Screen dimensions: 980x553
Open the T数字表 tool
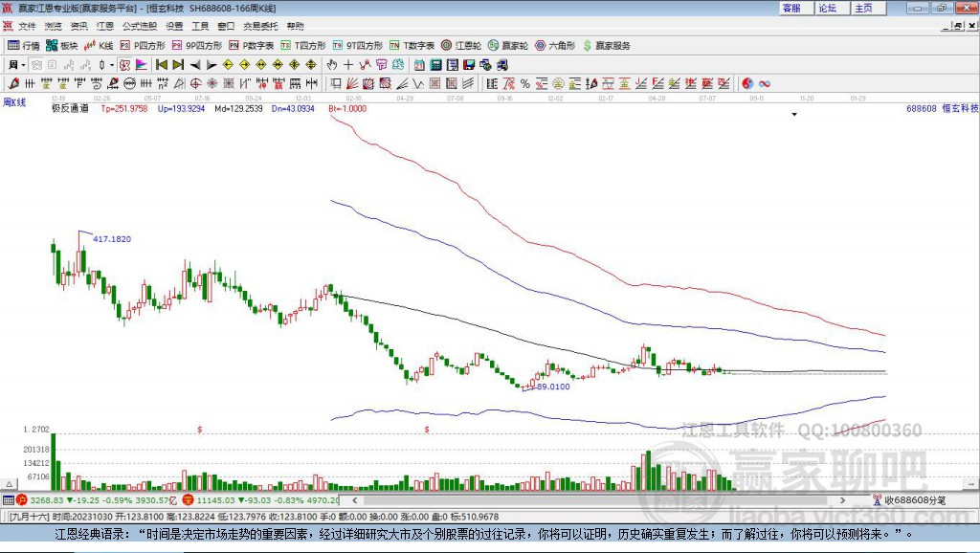(x=412, y=46)
